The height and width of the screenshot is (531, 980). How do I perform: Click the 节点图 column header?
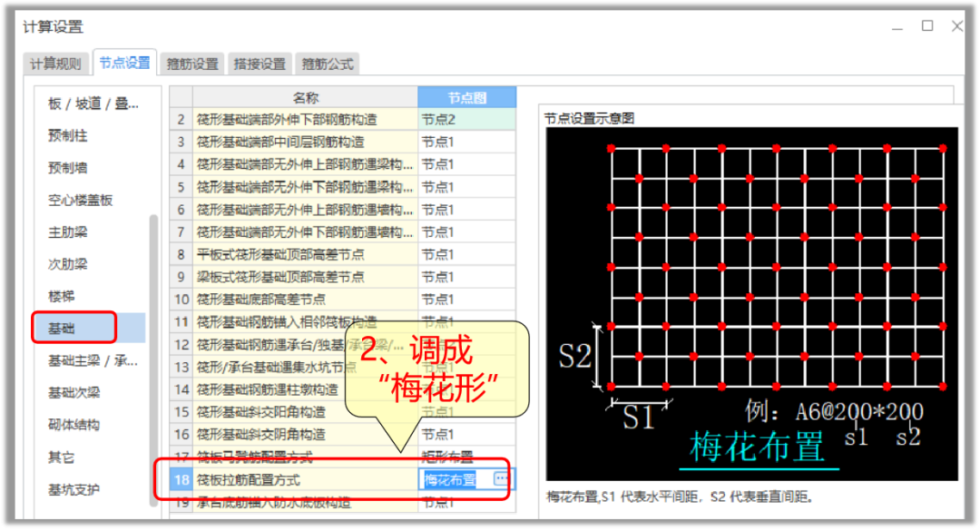(x=467, y=97)
